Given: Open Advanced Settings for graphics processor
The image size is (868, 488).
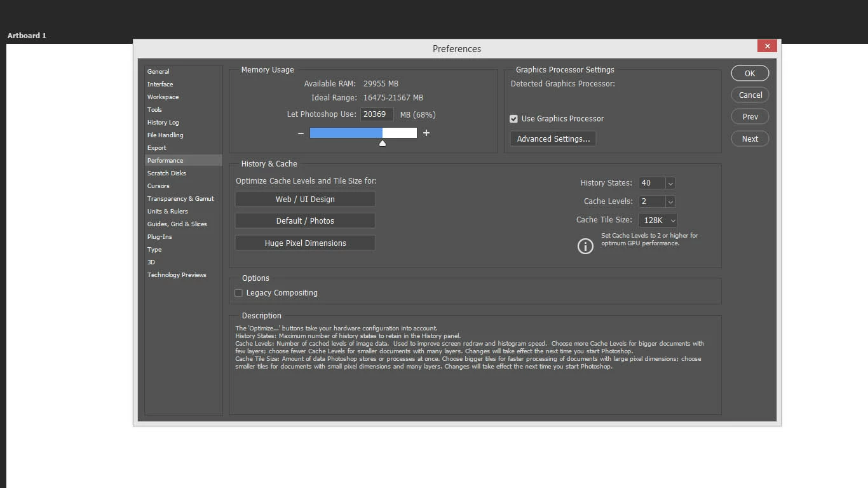Looking at the screenshot, I should pyautogui.click(x=553, y=139).
